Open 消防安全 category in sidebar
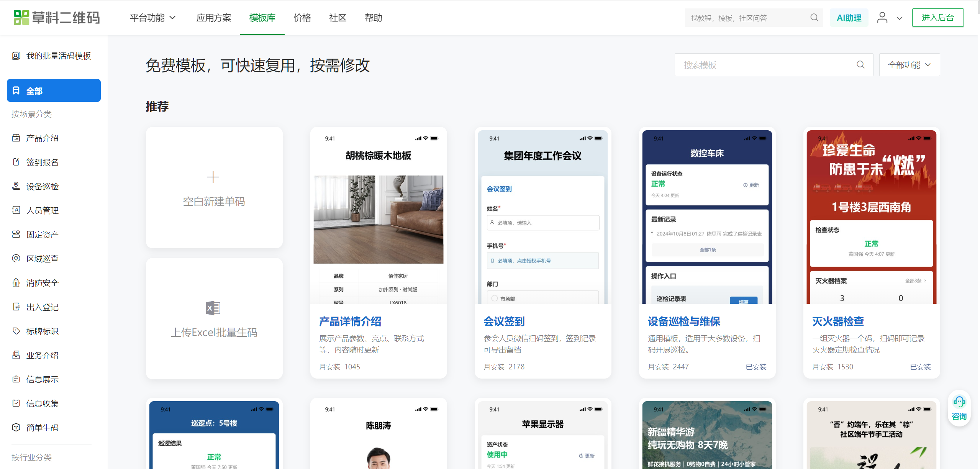Screen dimensions: 980x469 (42, 283)
